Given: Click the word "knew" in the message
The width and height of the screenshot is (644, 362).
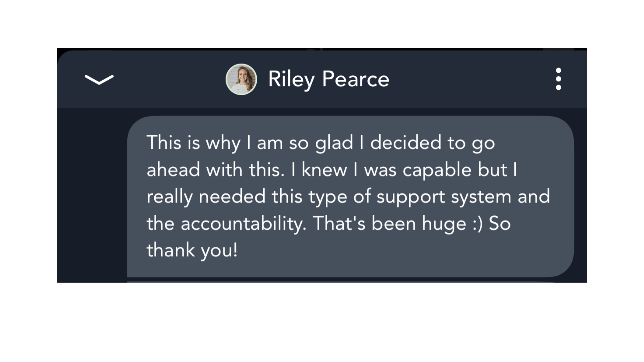Looking at the screenshot, I should click(324, 170).
